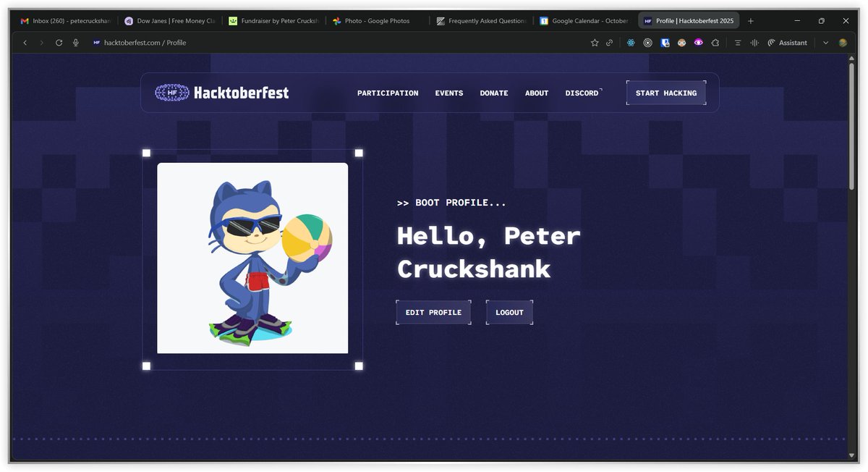This screenshot has width=868, height=472.
Task: Open the Discord nav link
Action: (583, 93)
